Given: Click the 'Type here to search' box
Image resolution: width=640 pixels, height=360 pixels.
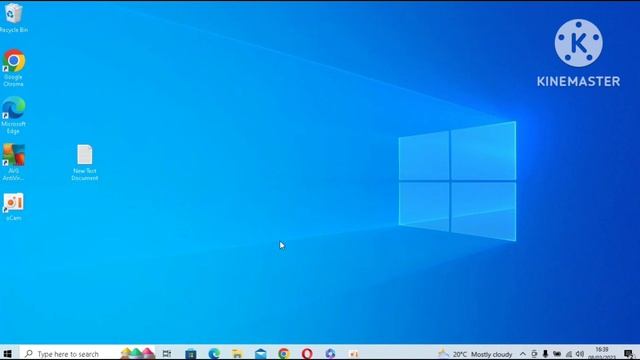Looking at the screenshot, I should coord(88,353).
